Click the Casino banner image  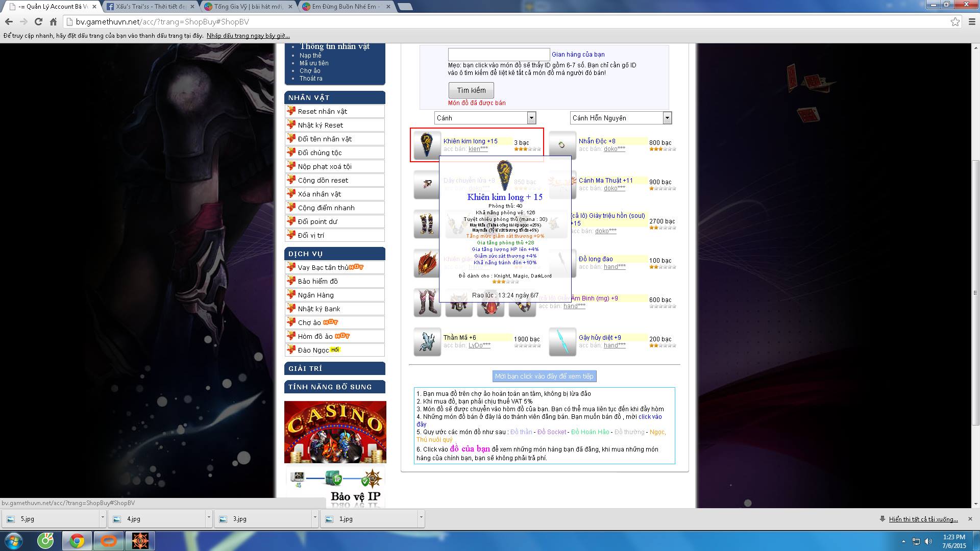(x=335, y=432)
